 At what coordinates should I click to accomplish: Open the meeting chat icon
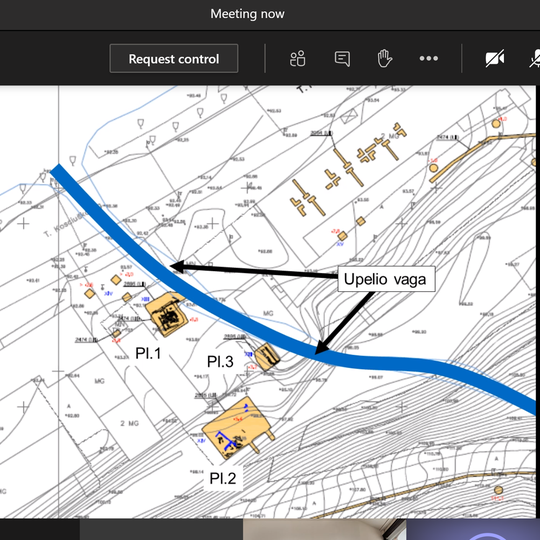(342, 59)
